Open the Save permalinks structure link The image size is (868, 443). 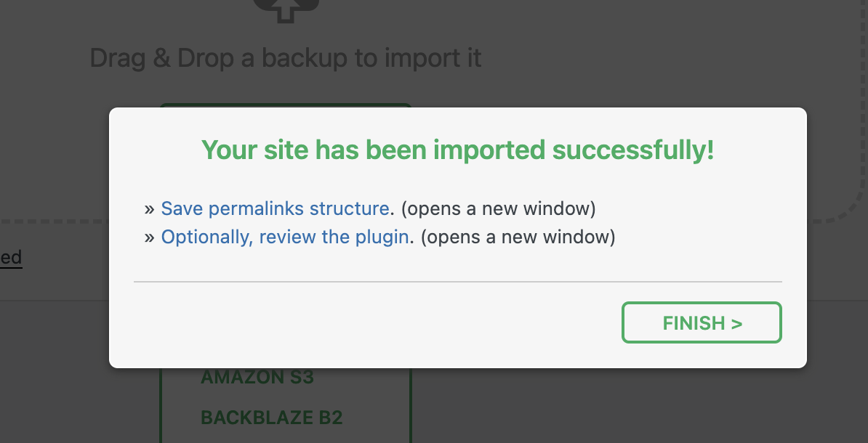pyautogui.click(x=275, y=209)
